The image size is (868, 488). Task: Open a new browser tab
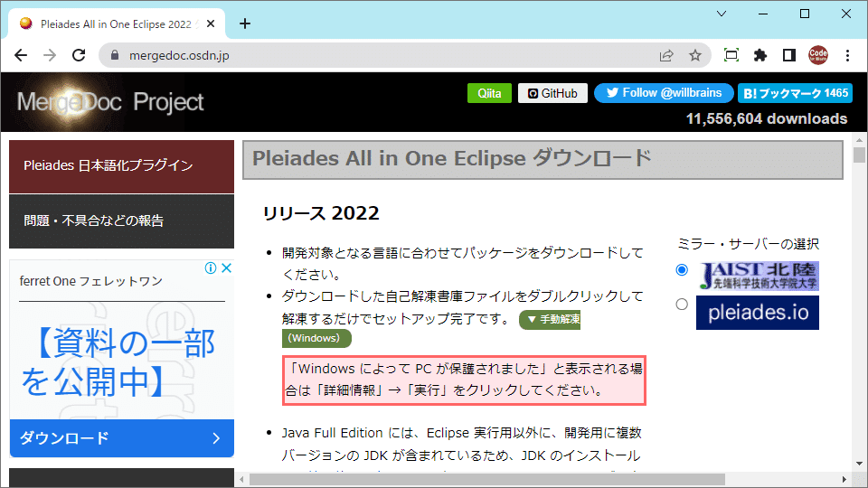pyautogui.click(x=245, y=23)
